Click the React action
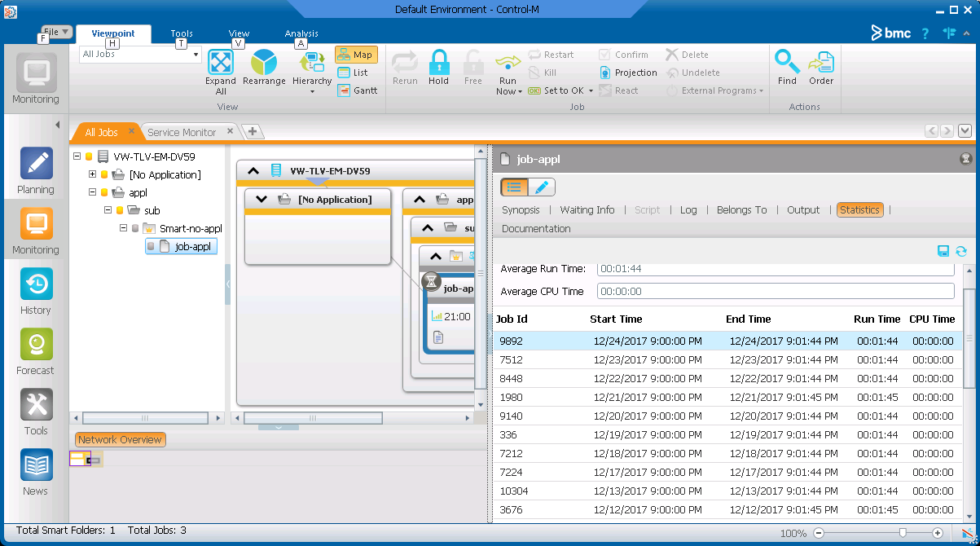The height and width of the screenshot is (546, 980). click(619, 90)
